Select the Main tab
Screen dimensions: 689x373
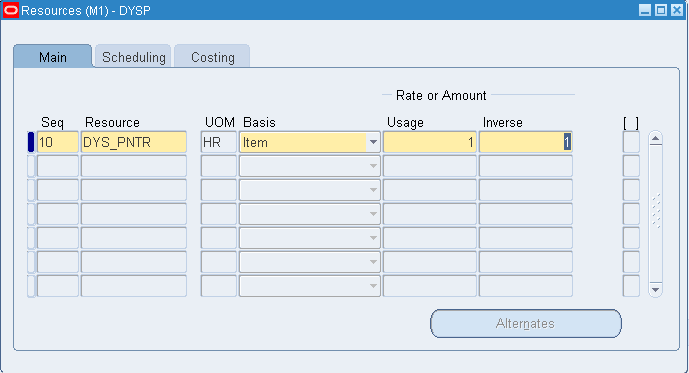[53, 57]
